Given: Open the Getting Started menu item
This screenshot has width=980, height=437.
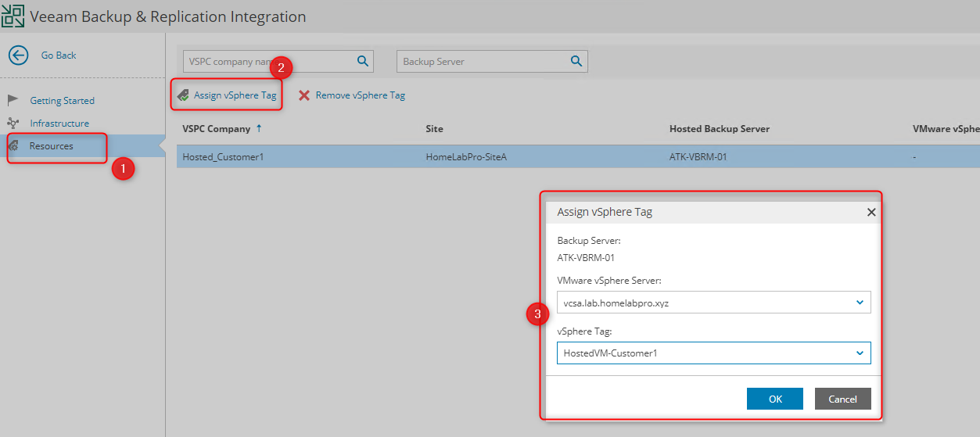Looking at the screenshot, I should (62, 101).
